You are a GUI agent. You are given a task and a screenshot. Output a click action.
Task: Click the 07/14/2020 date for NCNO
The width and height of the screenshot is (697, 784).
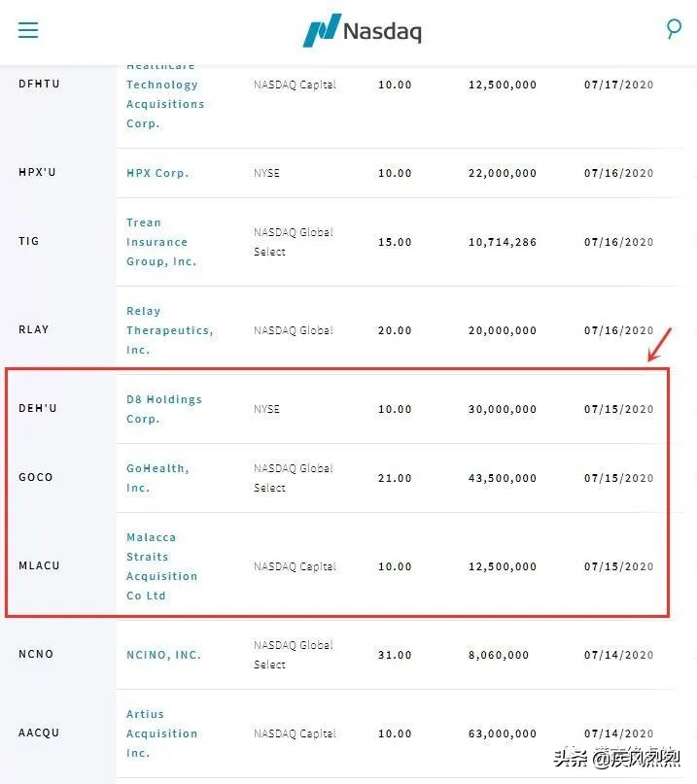(618, 656)
